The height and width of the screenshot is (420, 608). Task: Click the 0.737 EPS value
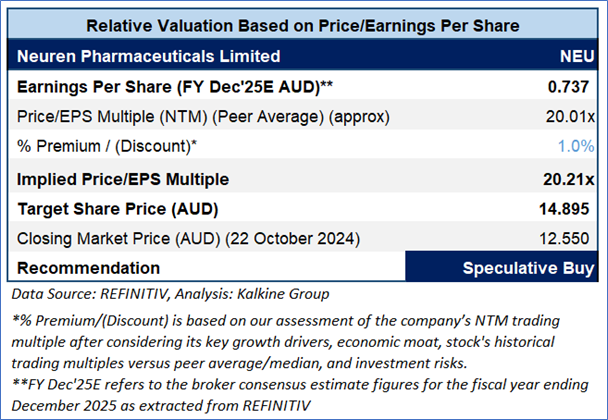570,86
